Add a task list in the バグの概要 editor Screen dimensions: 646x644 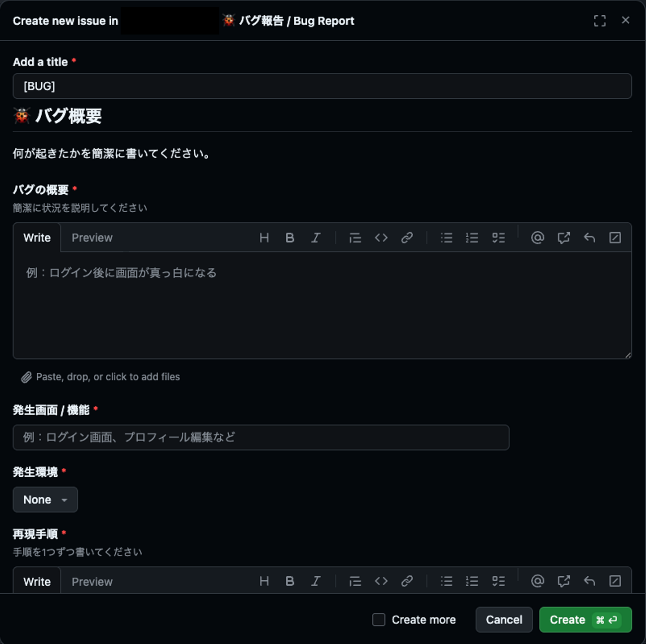[498, 238]
